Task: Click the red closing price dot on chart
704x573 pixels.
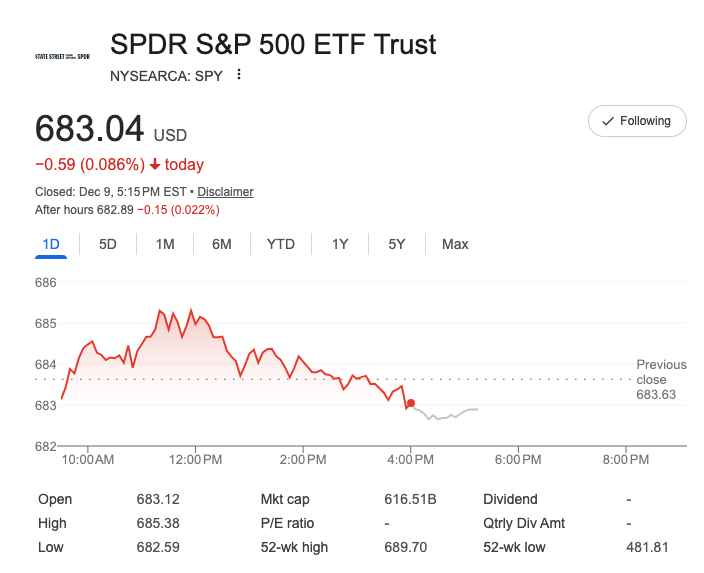Action: pos(411,403)
